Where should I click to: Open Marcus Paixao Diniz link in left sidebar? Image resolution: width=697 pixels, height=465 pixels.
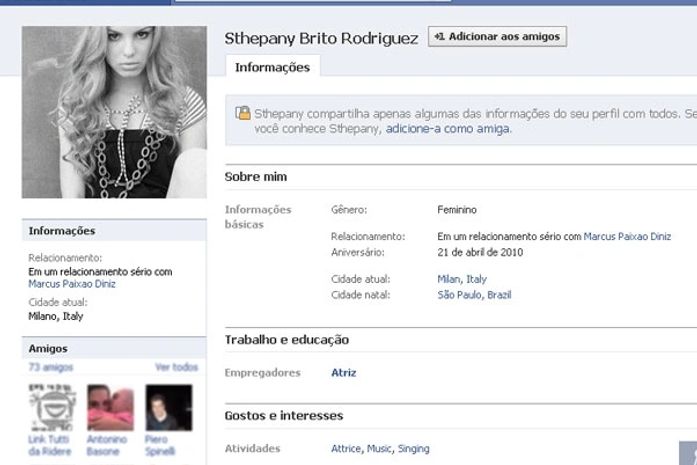(72, 284)
